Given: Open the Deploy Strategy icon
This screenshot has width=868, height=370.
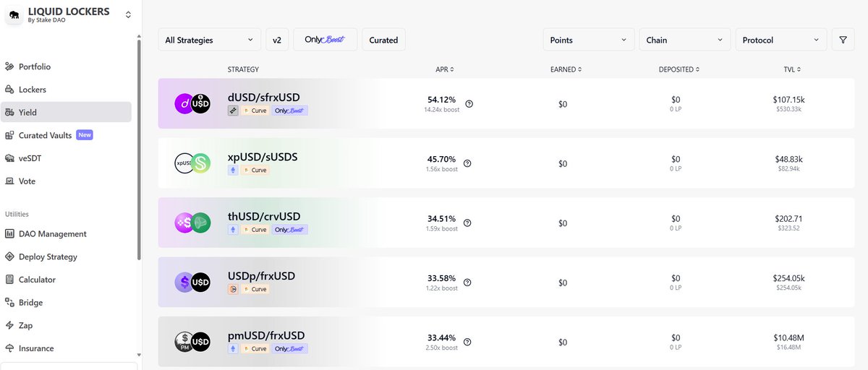Looking at the screenshot, I should 9,257.
